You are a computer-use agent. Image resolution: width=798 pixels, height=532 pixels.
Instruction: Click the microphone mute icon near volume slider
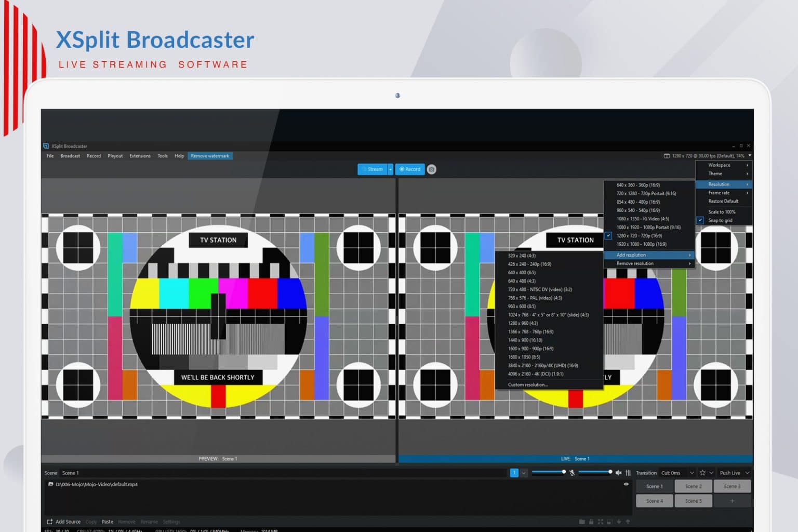[573, 473]
